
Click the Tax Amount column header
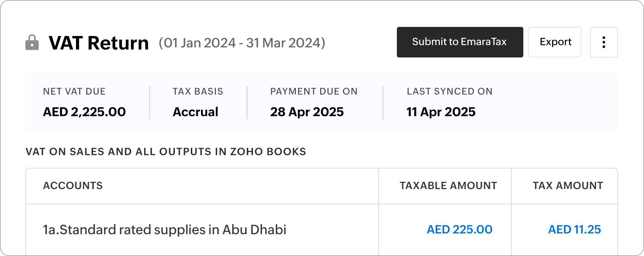(568, 186)
